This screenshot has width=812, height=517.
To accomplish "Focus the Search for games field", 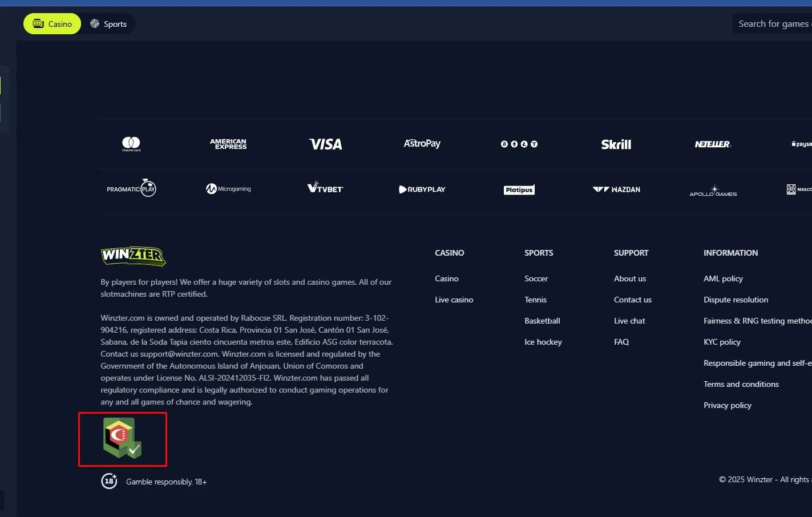I will click(772, 24).
